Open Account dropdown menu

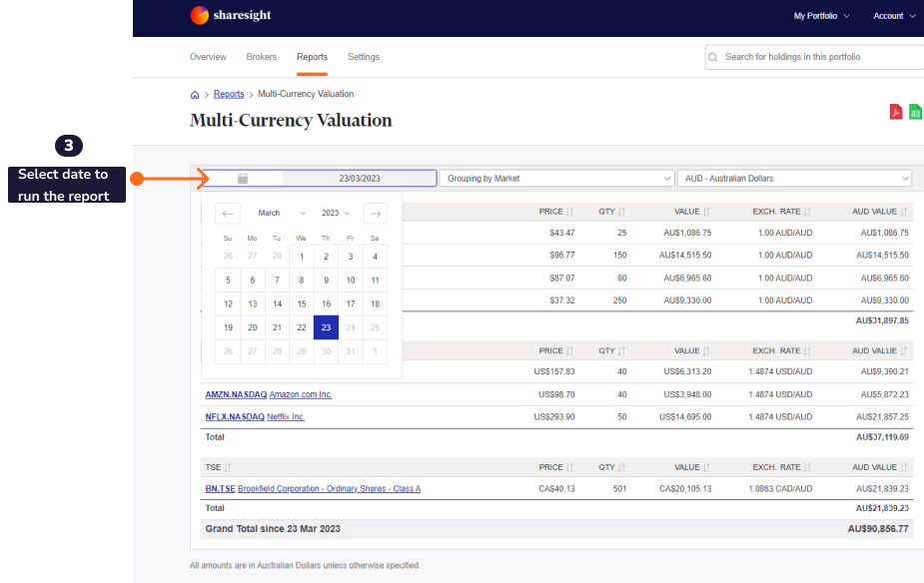[894, 16]
